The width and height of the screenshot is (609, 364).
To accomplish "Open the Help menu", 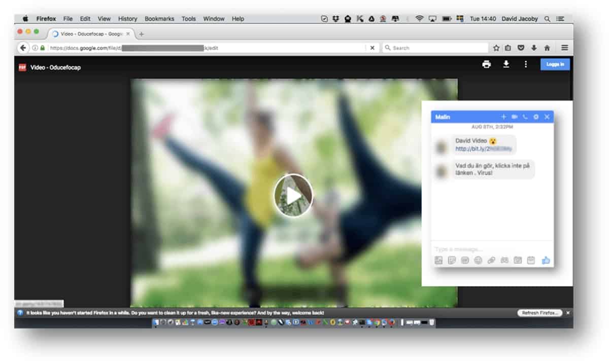I will pos(238,19).
